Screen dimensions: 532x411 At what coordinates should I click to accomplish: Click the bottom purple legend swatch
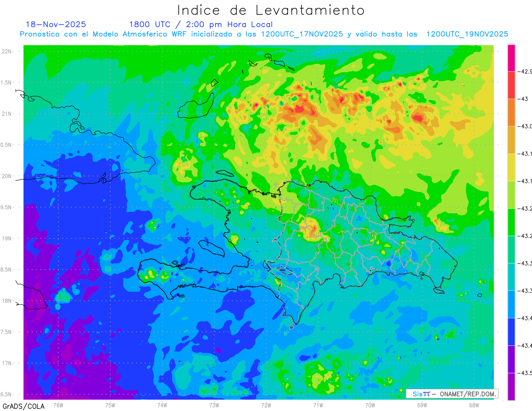click(511, 387)
